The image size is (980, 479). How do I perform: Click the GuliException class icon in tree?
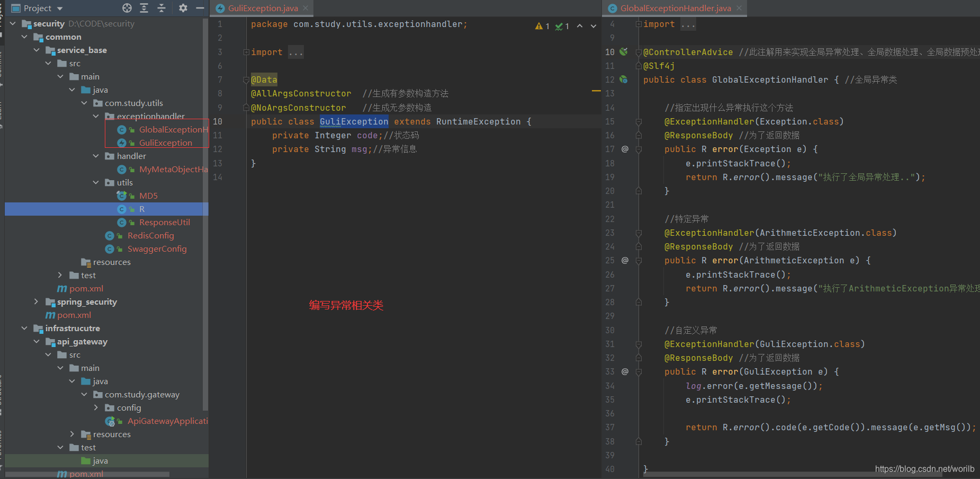pyautogui.click(x=121, y=143)
